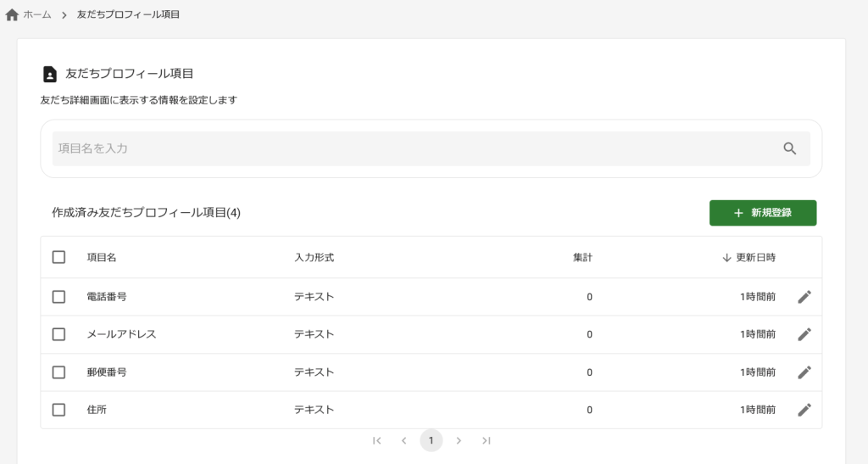The image size is (868, 464).
Task: Sort by 項目名 column header
Action: 101,258
